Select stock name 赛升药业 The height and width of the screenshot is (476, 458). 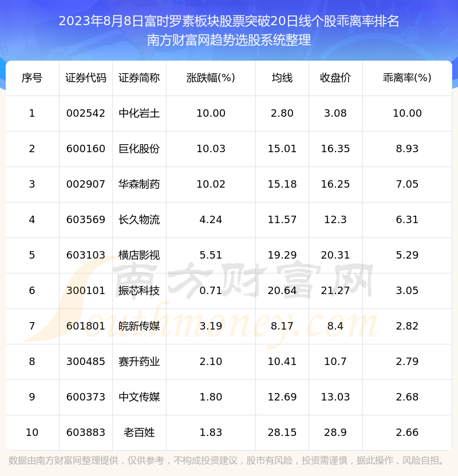(139, 362)
